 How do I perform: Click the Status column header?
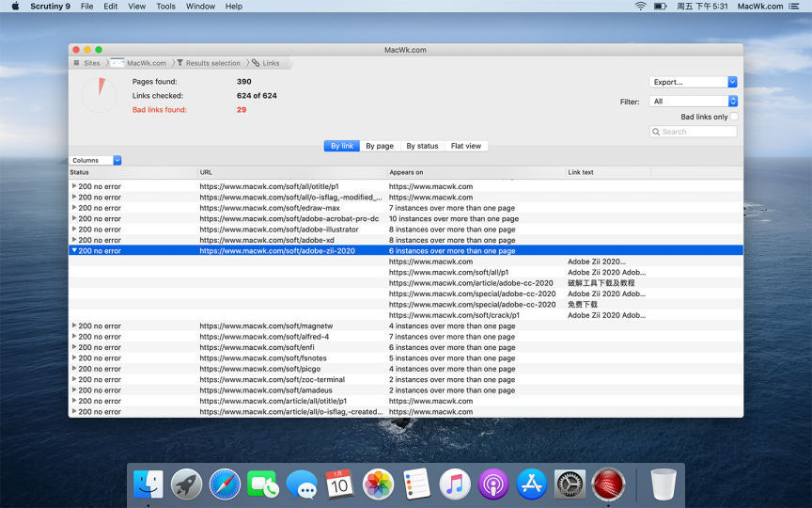132,172
